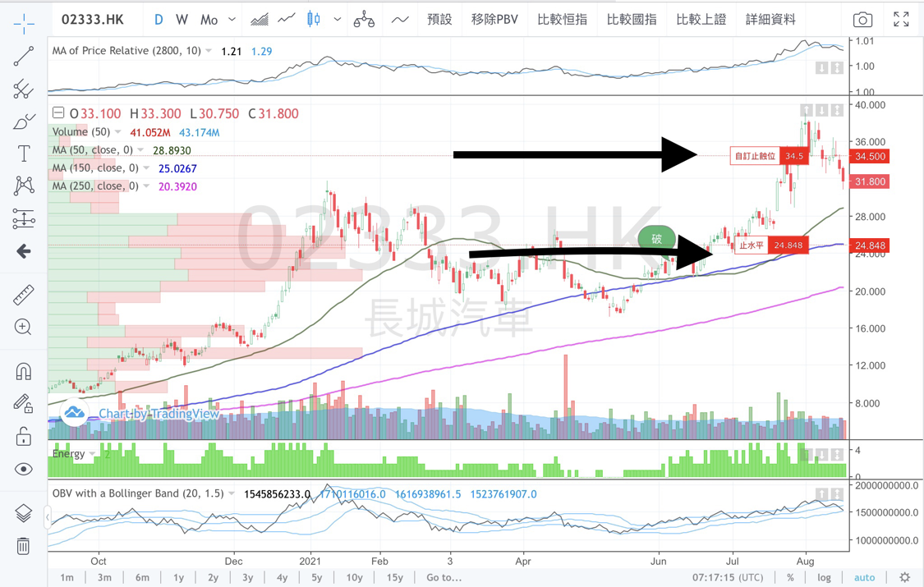Click the 02333.HK symbol search field
This screenshot has width=924, height=587.
click(x=93, y=20)
